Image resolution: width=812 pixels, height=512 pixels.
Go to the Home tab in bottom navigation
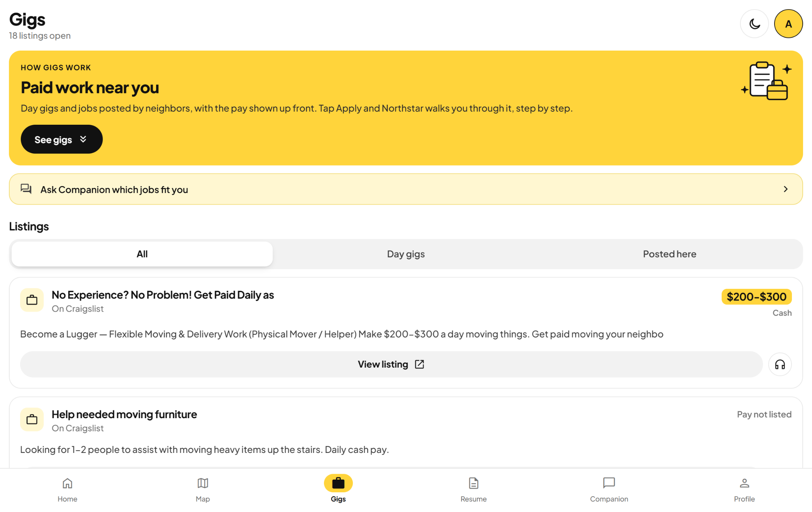(x=68, y=490)
